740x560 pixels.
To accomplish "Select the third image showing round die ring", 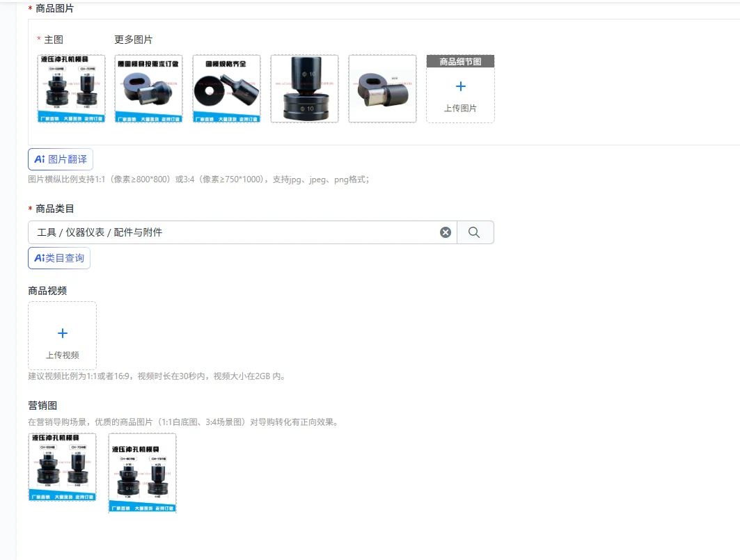I will coord(226,88).
